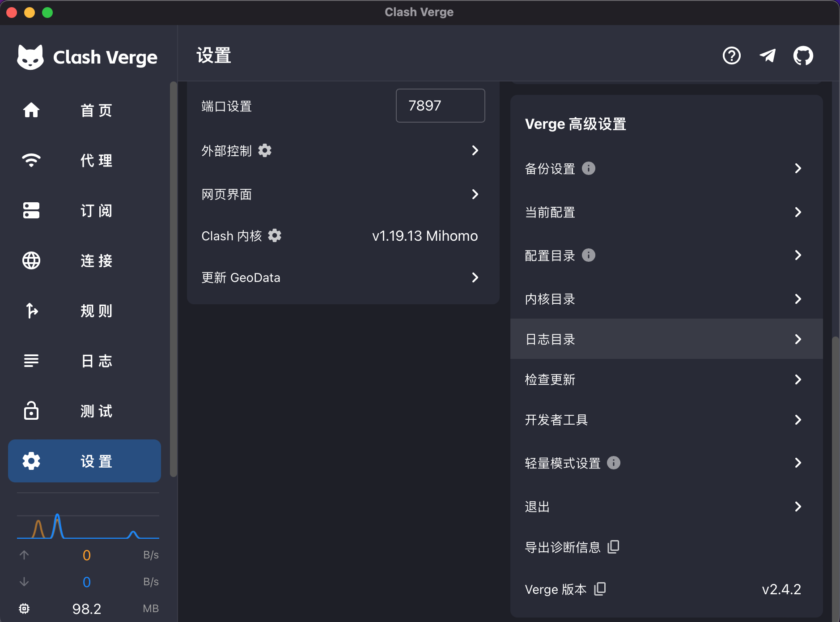Click gear icon next to 外部控制

[265, 151]
